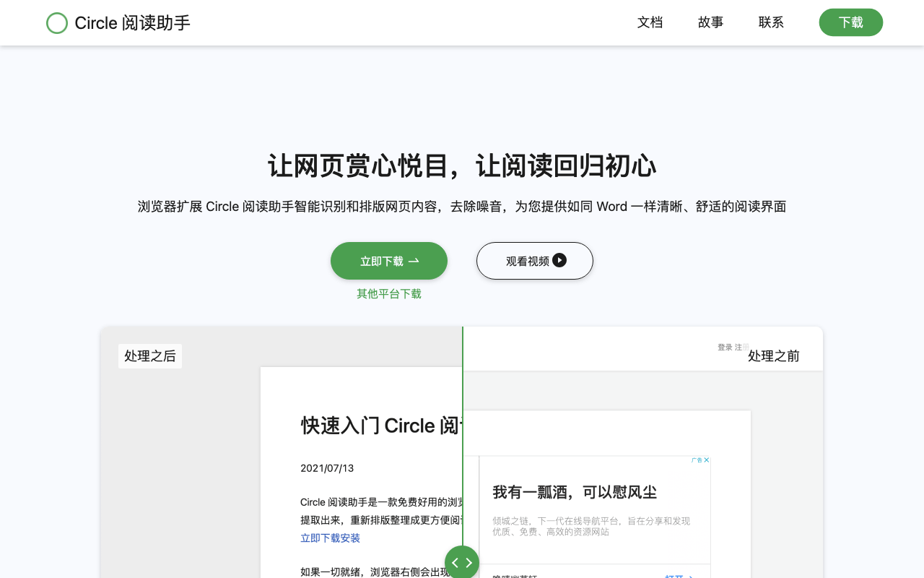Play icon inside 观看视频 button
This screenshot has height=578, width=924.
[559, 260]
